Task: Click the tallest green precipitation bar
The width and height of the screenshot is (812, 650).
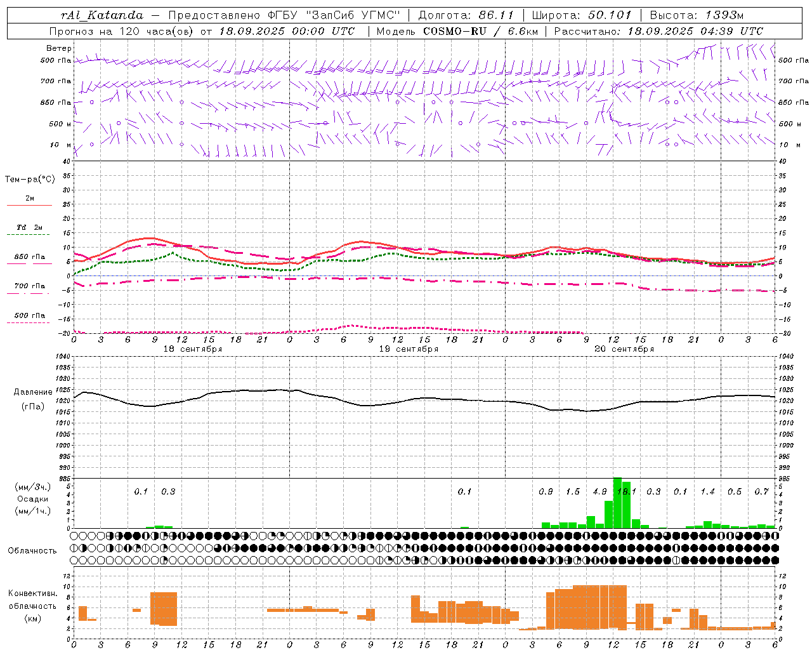Action: [617, 503]
